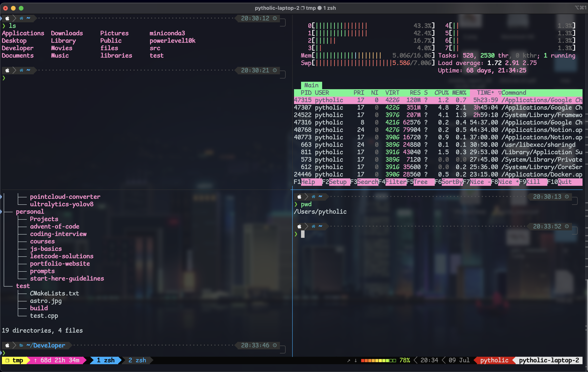This screenshot has width=588, height=372.
Task: Open sort column options via F6SortBy
Action: 452,182
